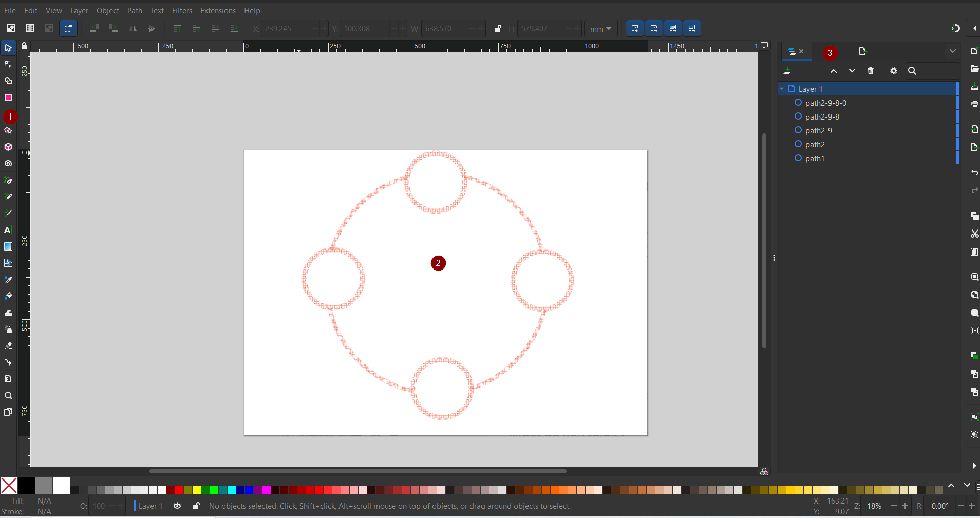The height and width of the screenshot is (518, 980).
Task: Select the Pen (Bezier) tool
Action: point(8,180)
